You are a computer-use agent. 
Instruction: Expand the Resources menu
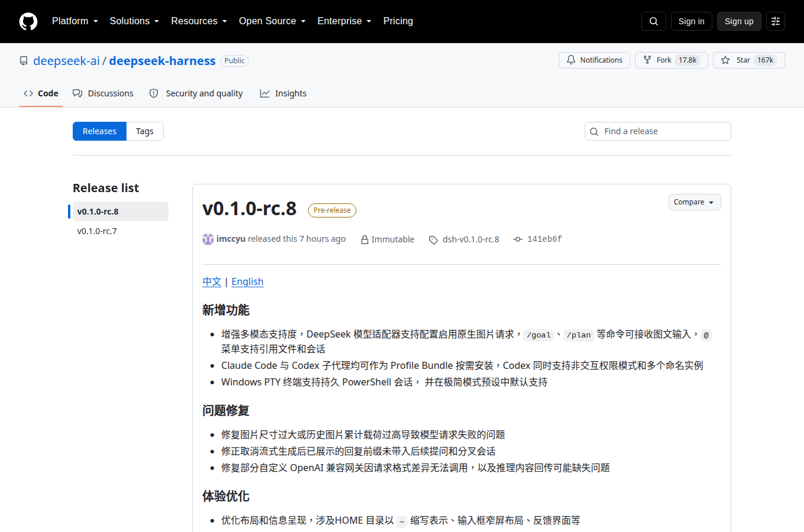coord(199,21)
